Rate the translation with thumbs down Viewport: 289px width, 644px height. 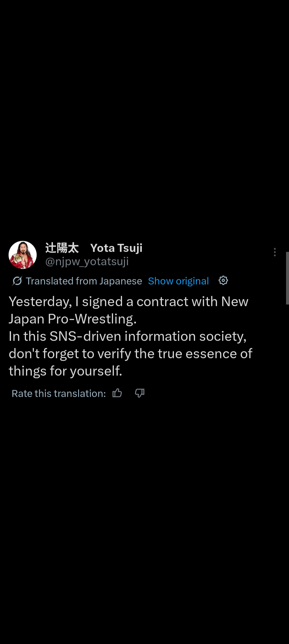140,393
